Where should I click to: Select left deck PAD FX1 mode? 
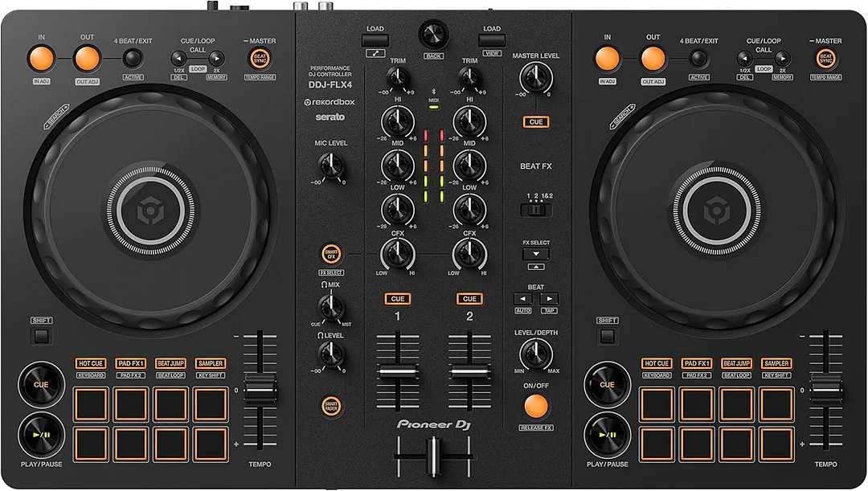coord(131,364)
